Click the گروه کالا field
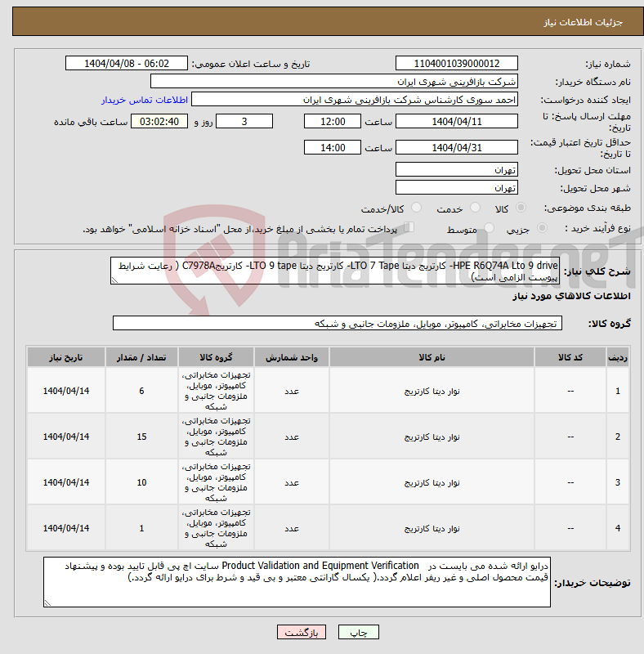Image resolution: width=644 pixels, height=654 pixels. coord(338,323)
